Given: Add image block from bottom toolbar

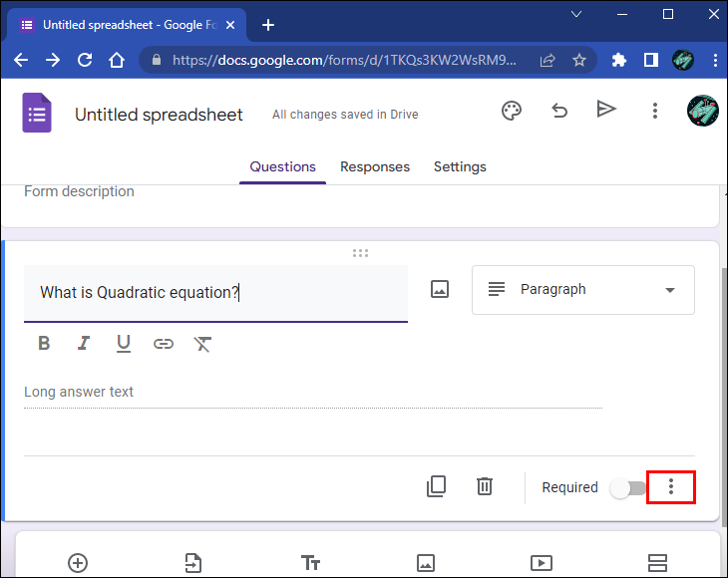Looking at the screenshot, I should point(425,563).
